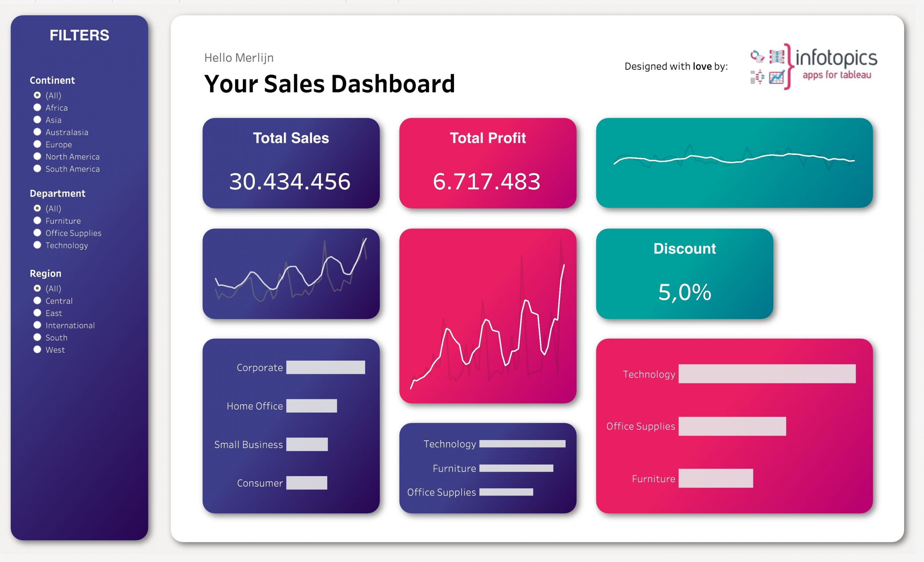Expand the Continent filter section

tap(52, 80)
